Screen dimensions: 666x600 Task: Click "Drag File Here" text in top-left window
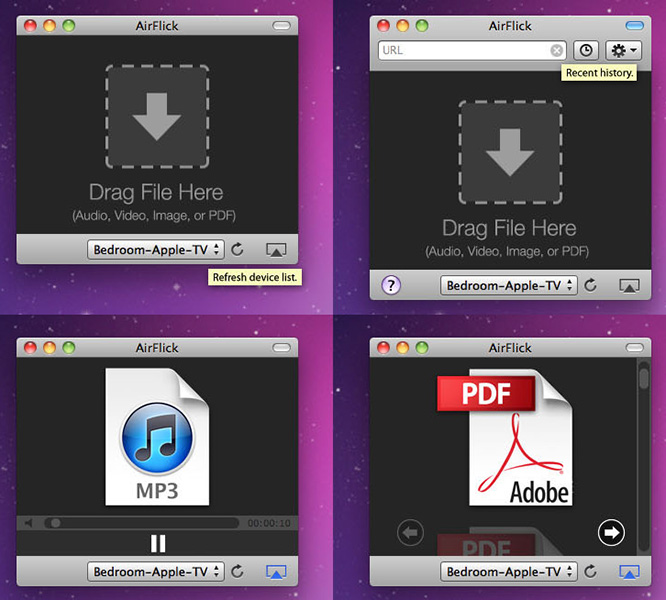point(156,192)
